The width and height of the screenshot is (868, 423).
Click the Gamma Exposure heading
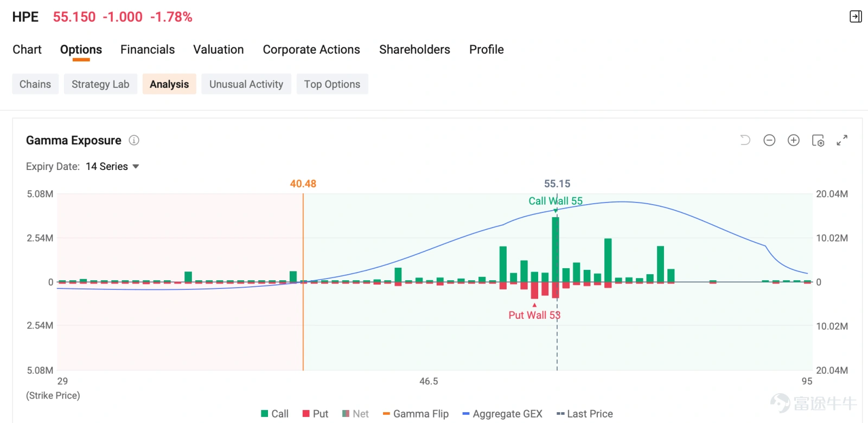tap(74, 140)
